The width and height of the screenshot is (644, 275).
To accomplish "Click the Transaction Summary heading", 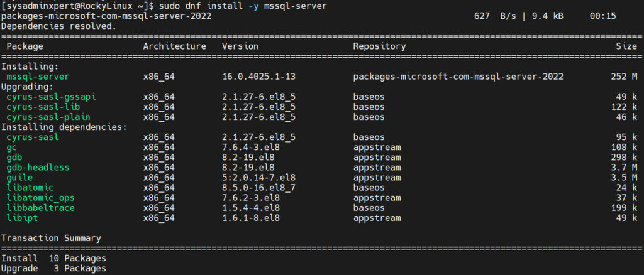I will 52,238.
